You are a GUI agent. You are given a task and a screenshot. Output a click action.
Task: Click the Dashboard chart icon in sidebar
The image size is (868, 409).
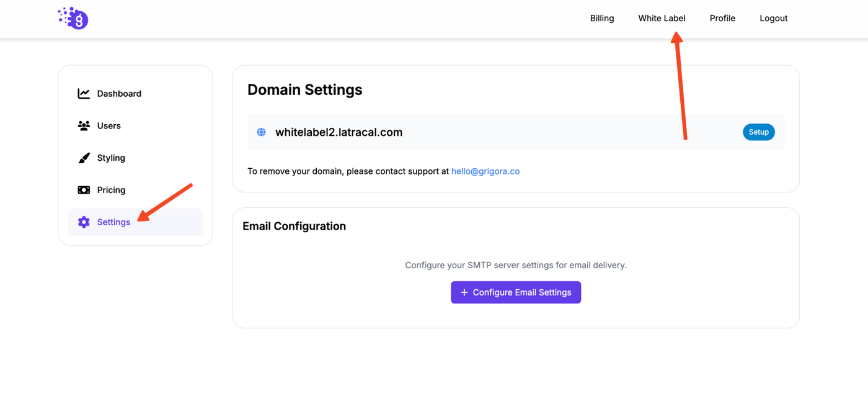coord(84,94)
